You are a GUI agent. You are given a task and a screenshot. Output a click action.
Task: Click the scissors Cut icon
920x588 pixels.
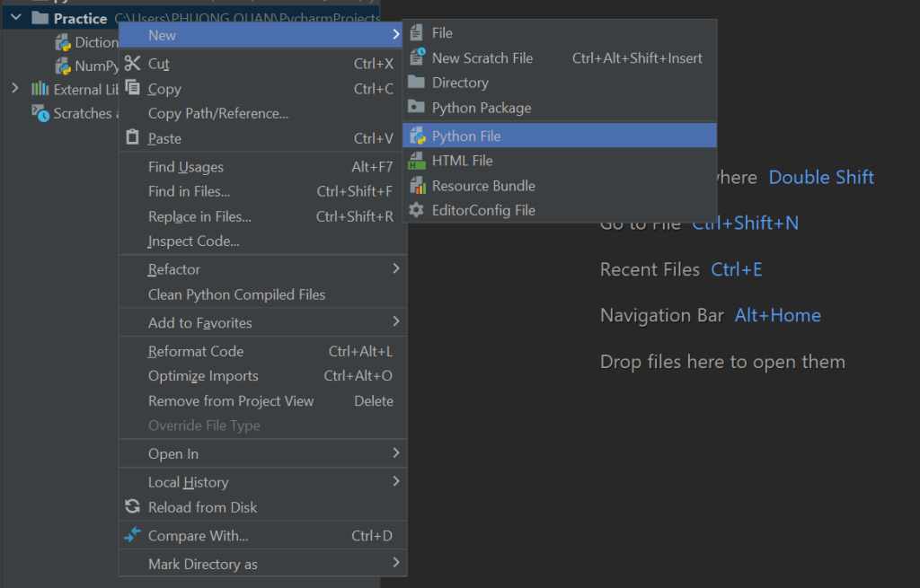tap(133, 64)
